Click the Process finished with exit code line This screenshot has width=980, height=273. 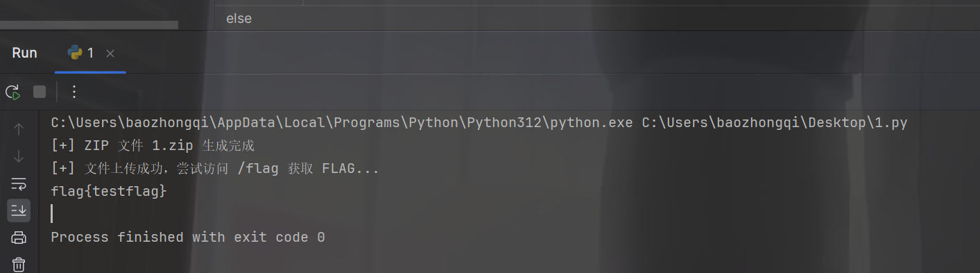pos(188,237)
